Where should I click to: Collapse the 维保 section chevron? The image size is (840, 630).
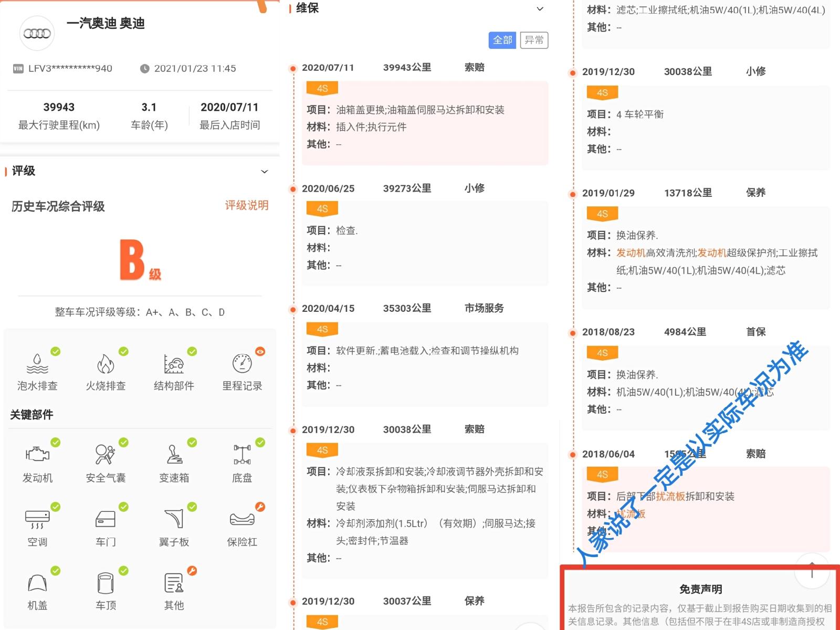pyautogui.click(x=540, y=8)
